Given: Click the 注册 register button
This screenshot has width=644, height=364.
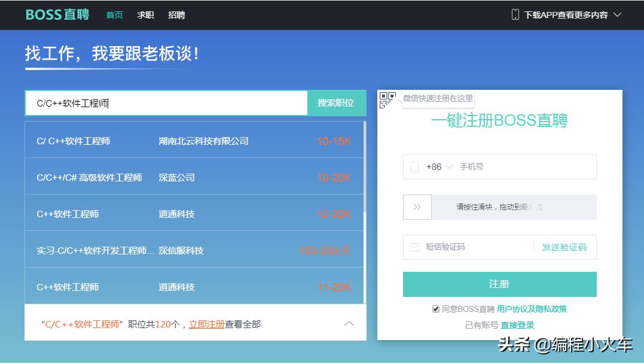Looking at the screenshot, I should coord(499,284).
